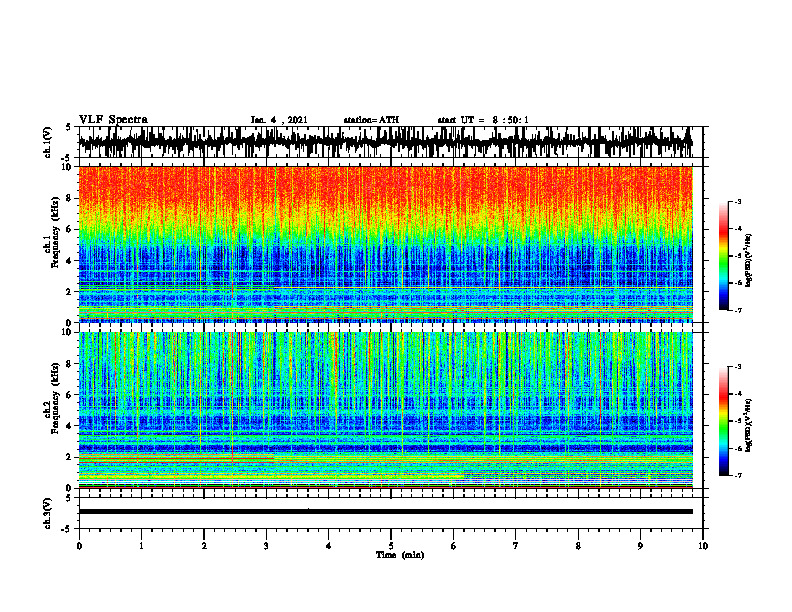Click the "6" kHz tick on ch.2 frequency axis
Screen dimensions: 792x612
coord(69,394)
